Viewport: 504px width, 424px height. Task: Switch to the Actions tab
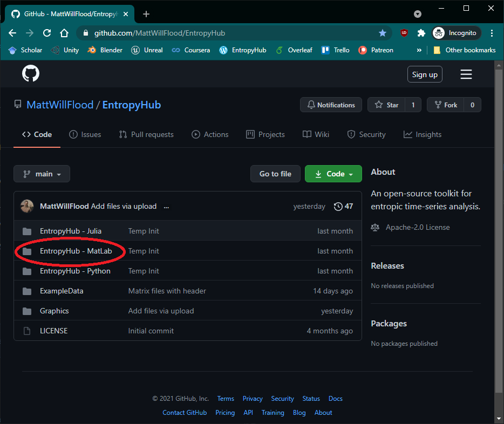coord(210,134)
